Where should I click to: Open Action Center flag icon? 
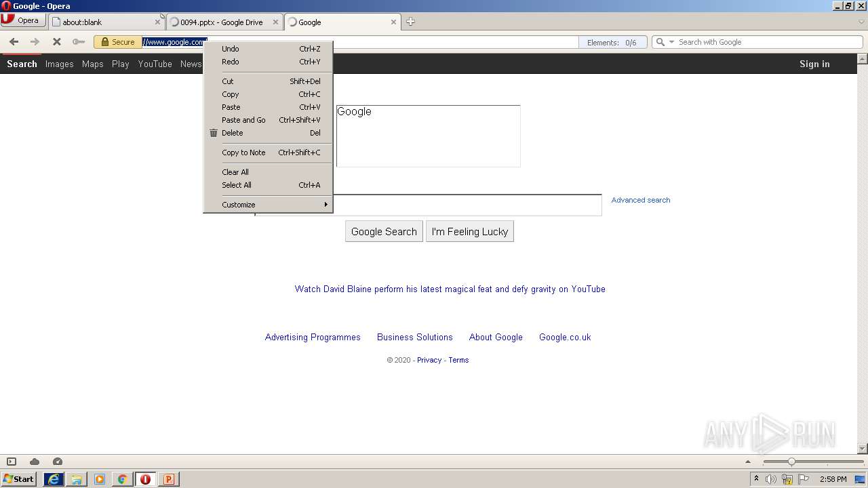click(804, 479)
